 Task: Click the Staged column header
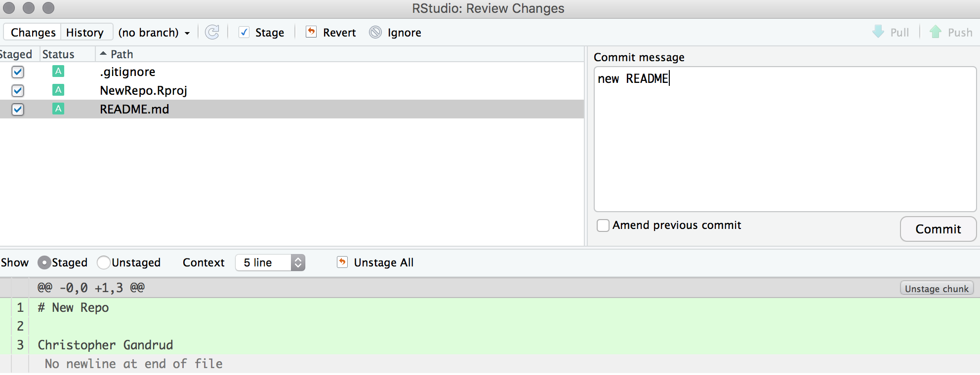tap(16, 54)
